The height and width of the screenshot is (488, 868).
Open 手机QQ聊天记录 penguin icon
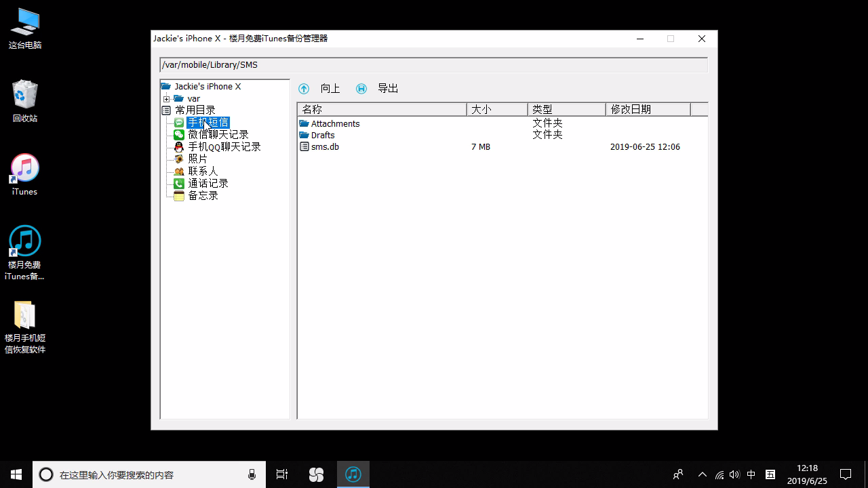point(179,147)
